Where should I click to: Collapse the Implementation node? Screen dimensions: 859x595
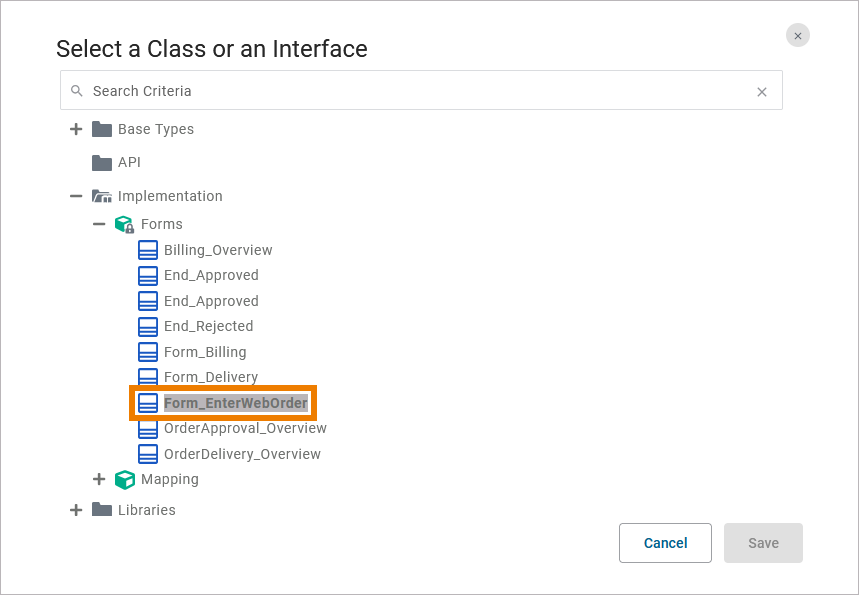(x=76, y=196)
